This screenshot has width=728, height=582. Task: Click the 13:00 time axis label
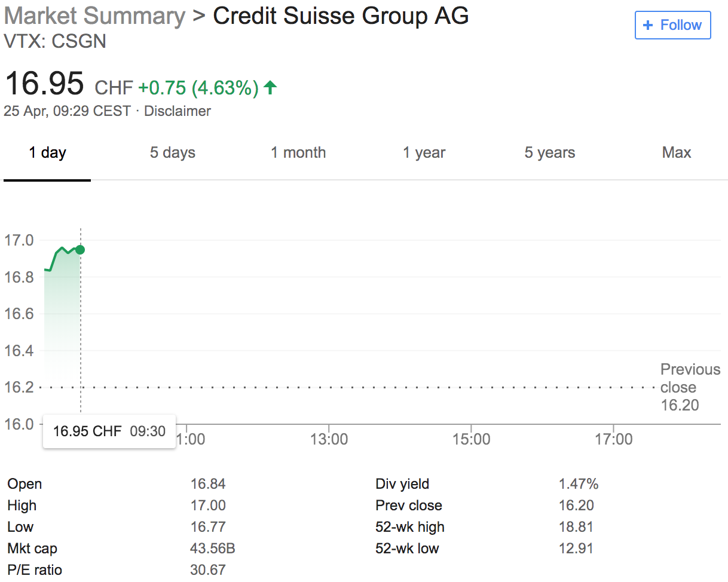(x=329, y=440)
